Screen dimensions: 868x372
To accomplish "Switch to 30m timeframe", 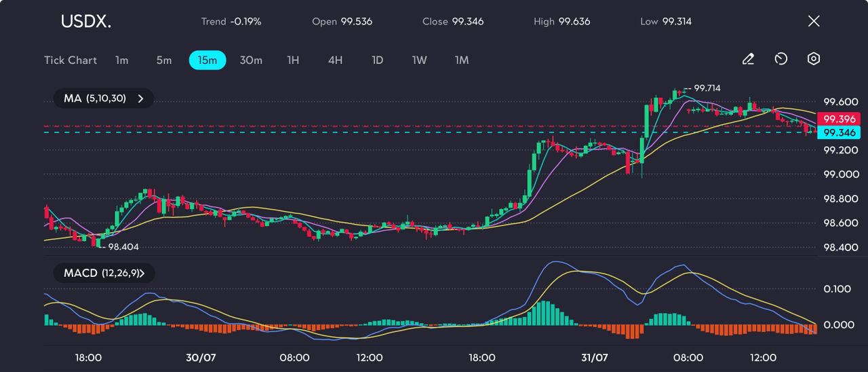I will (x=251, y=60).
